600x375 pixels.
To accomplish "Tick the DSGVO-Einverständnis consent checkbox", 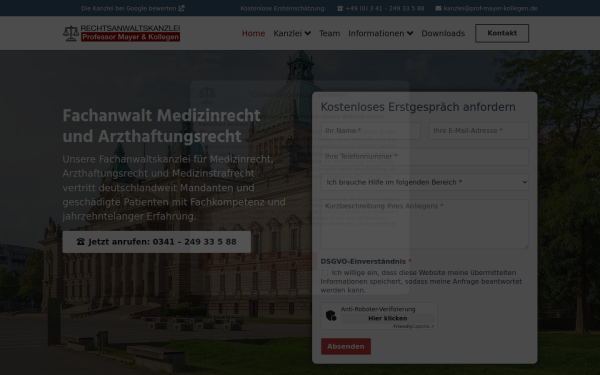I will coord(325,273).
